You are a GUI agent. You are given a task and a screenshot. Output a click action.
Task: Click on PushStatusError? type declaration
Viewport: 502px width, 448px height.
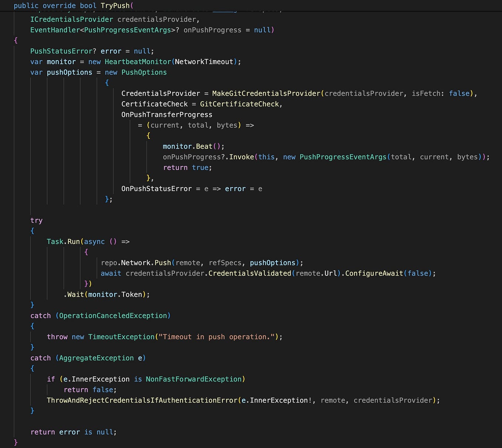pos(63,51)
